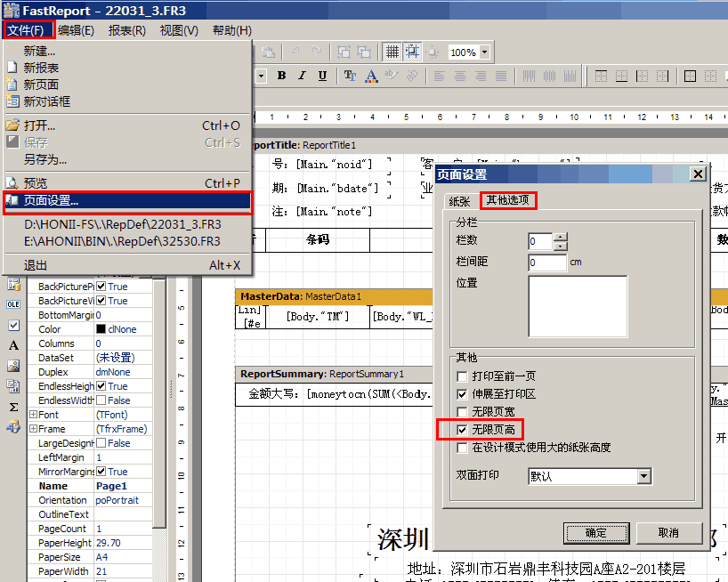Click 栏间距 input field
The width and height of the screenshot is (728, 582).
(547, 263)
